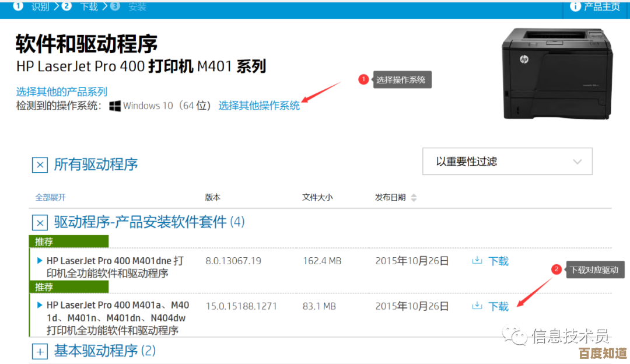
Task: Click the download icon for M401a driver
Action: coord(477,306)
